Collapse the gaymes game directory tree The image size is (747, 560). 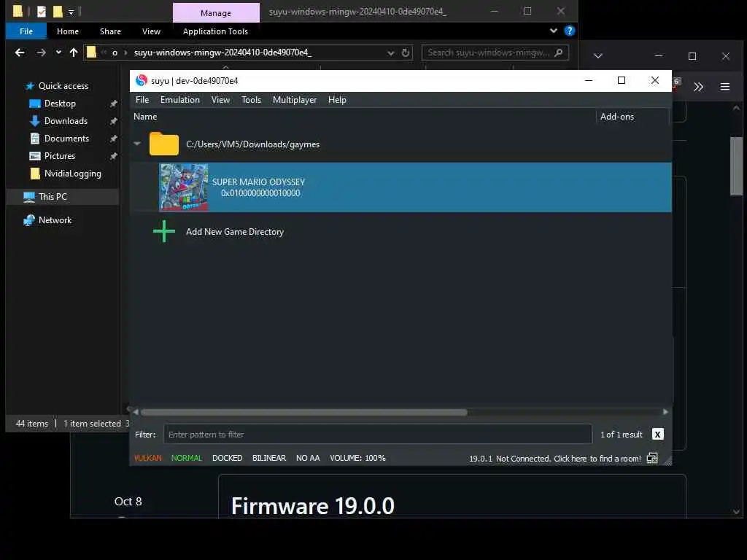click(x=137, y=144)
